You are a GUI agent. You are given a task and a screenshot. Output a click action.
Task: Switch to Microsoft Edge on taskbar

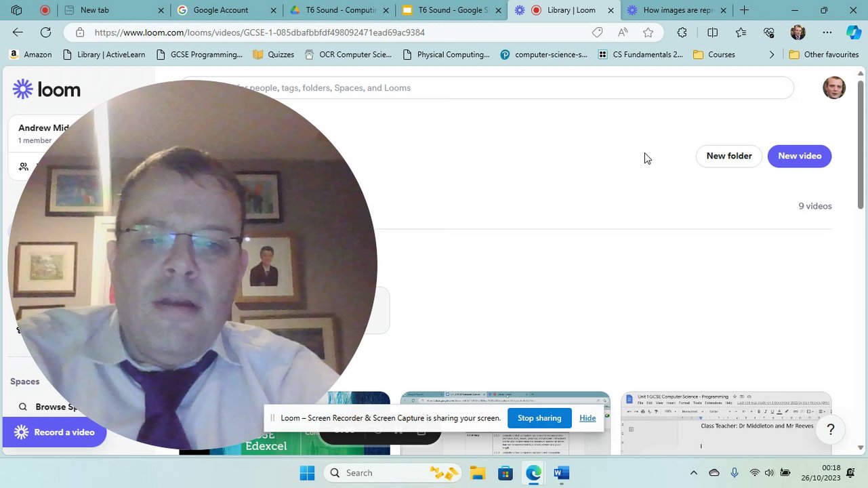coord(533,472)
